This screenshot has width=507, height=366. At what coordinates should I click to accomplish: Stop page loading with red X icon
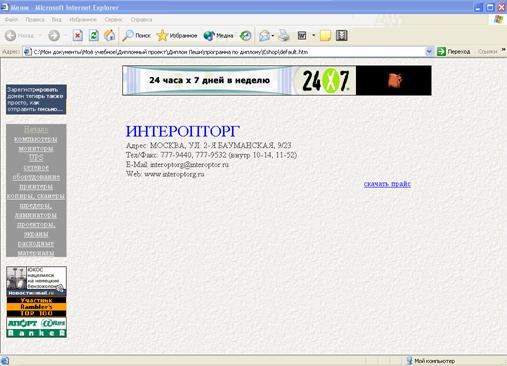click(78, 35)
